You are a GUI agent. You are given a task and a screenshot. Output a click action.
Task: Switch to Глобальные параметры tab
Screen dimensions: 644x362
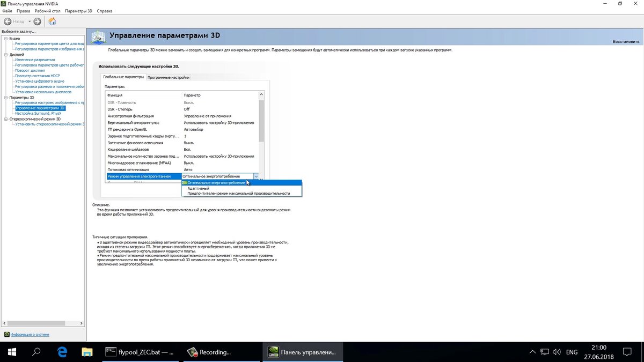[123, 77]
